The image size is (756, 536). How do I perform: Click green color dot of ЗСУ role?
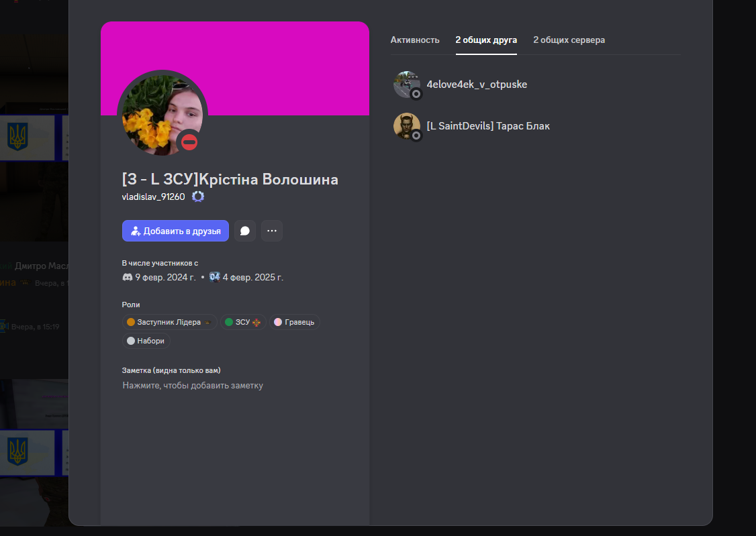pos(229,322)
